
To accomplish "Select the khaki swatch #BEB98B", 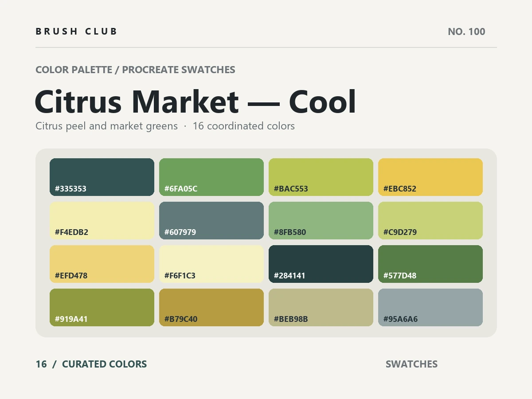I will tap(321, 308).
